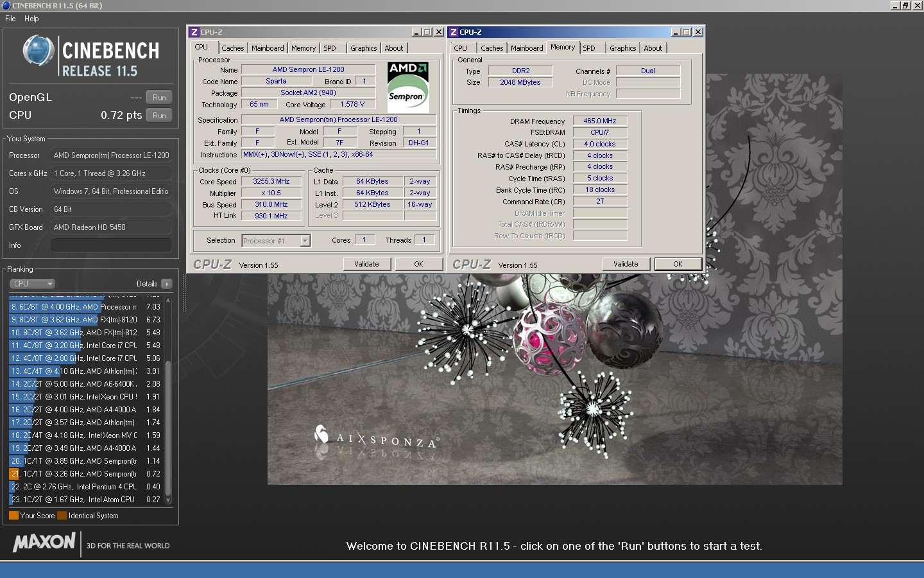Click the ranking list scrollbar up arrow
The width and height of the screenshot is (924, 578).
168,300
